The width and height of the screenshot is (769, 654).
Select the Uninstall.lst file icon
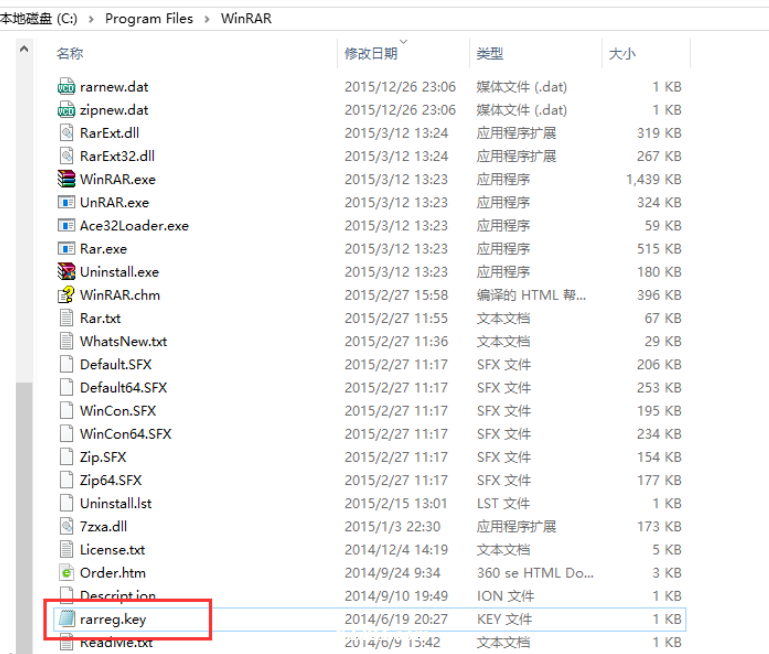point(66,503)
